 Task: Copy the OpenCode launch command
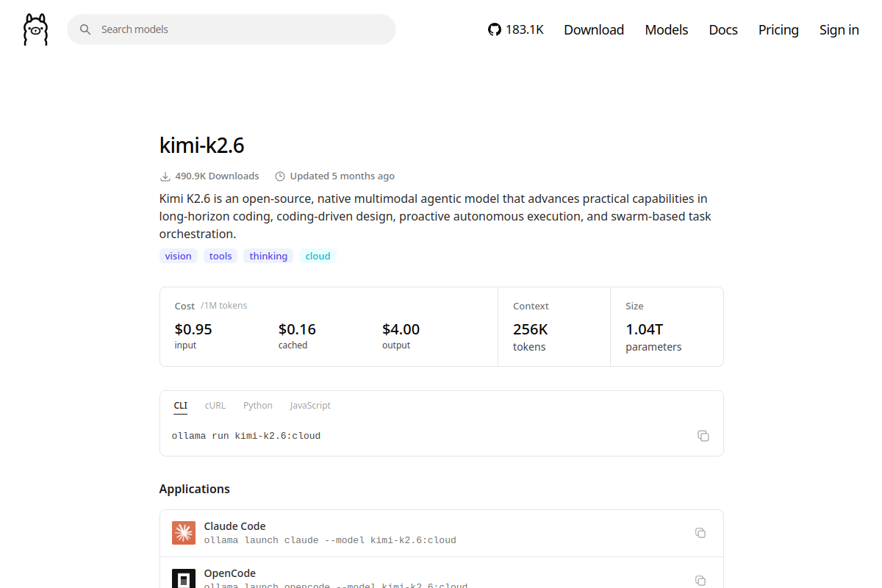[700, 581]
